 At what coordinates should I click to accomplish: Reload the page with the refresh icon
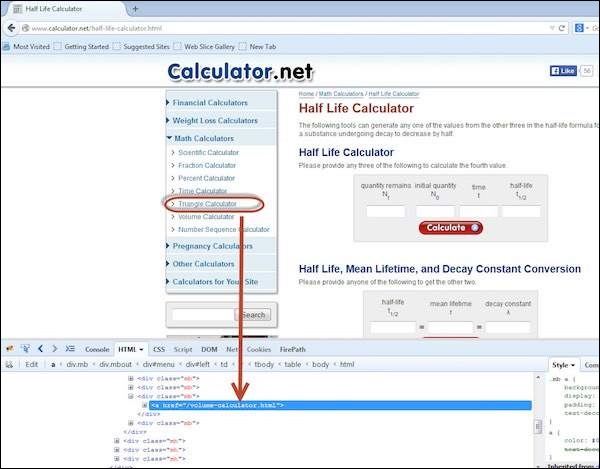[x=562, y=28]
